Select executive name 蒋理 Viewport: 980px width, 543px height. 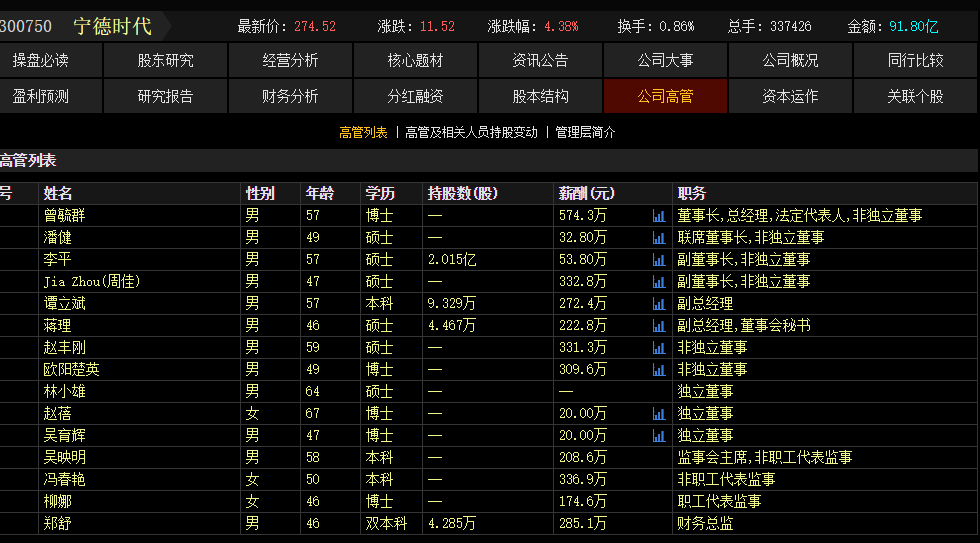tap(58, 326)
